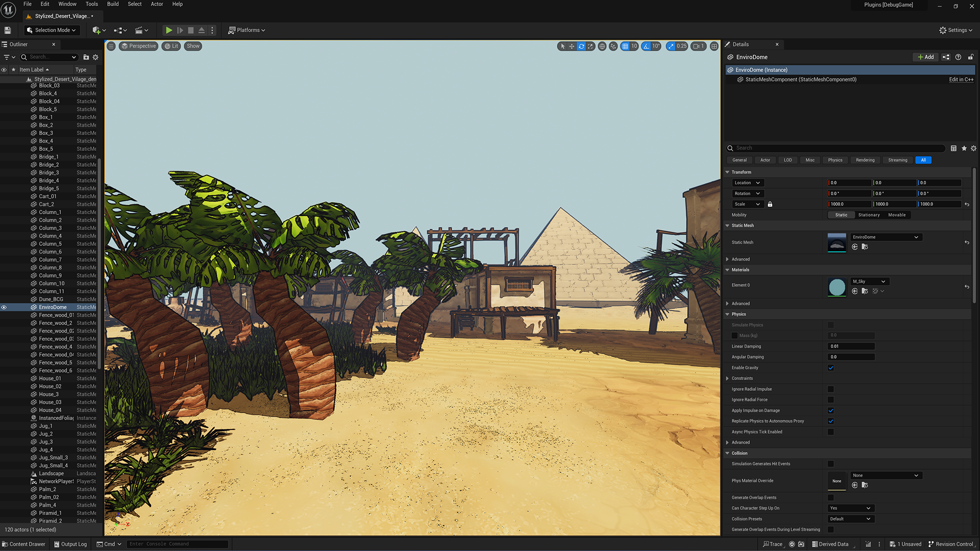Browse to EnviroDome mesh in Content Browser

click(865, 247)
